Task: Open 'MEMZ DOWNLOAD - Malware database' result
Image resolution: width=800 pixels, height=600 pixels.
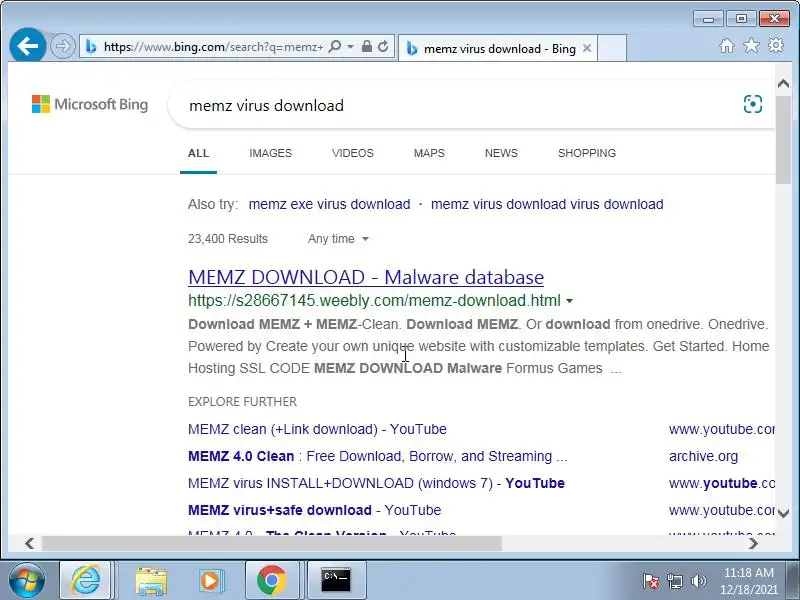Action: point(366,277)
